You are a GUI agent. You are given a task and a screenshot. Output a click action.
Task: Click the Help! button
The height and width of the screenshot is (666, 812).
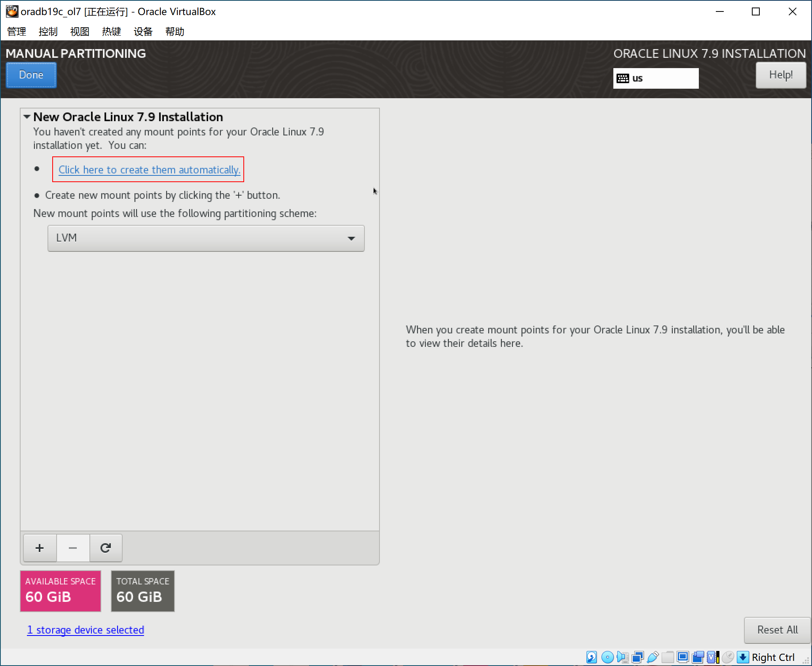coord(780,75)
